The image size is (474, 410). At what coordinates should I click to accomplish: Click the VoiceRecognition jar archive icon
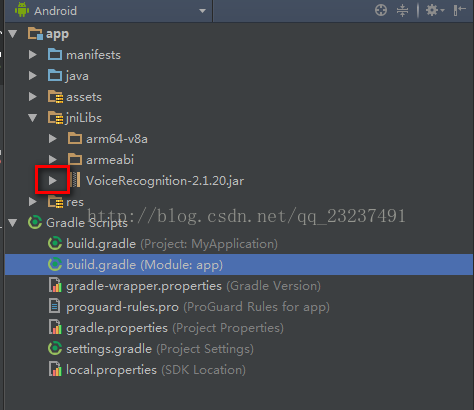75,180
